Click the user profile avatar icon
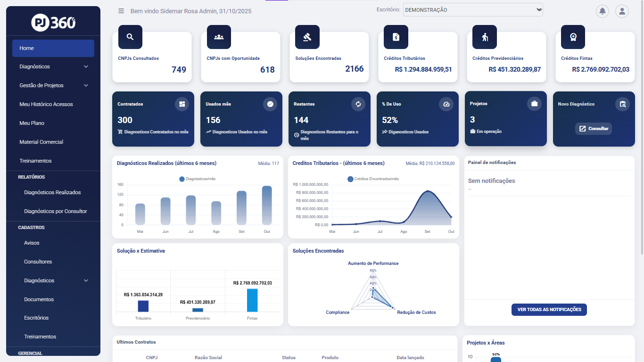 (622, 11)
